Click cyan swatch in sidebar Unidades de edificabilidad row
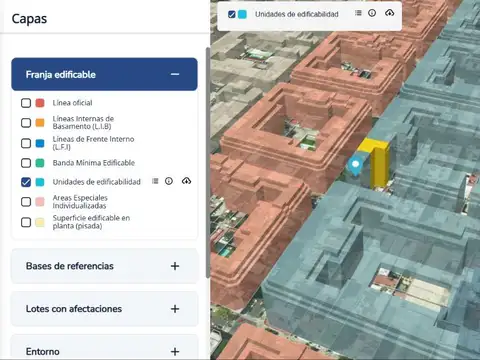Image resolution: width=480 pixels, height=360 pixels. click(40, 182)
